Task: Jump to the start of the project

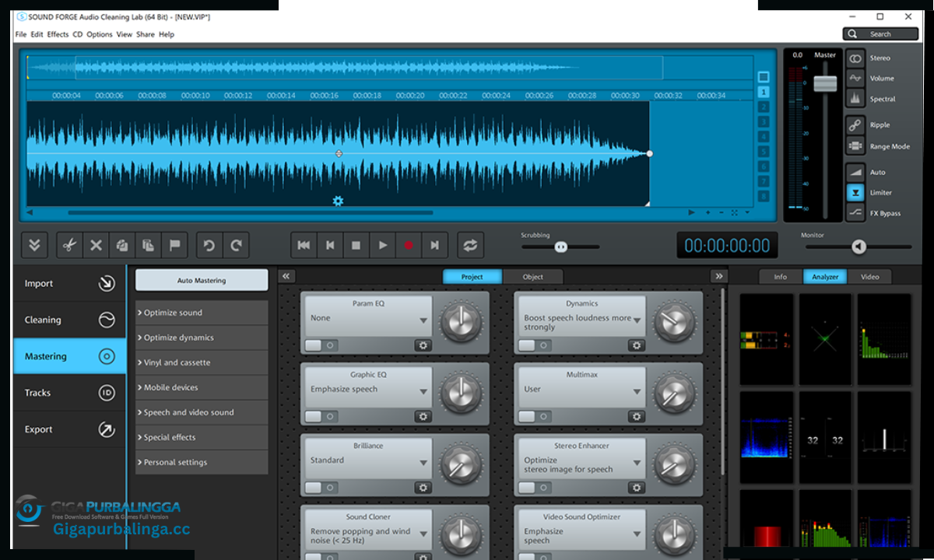Action: coord(304,245)
